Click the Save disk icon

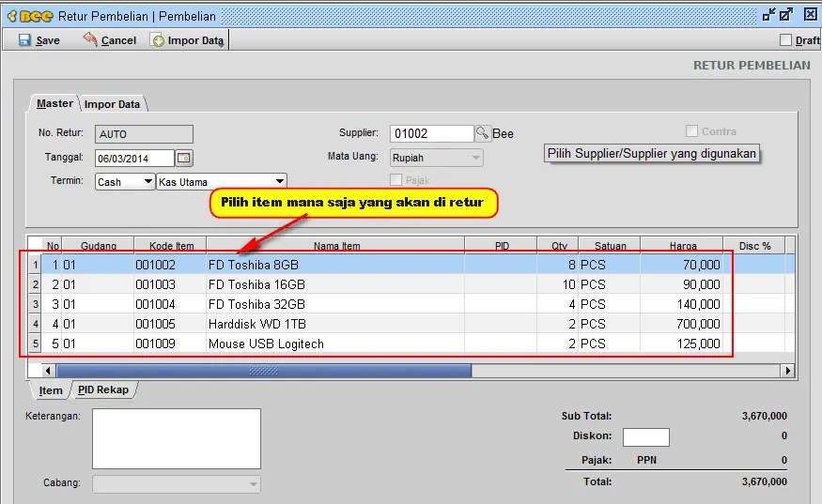(24, 39)
